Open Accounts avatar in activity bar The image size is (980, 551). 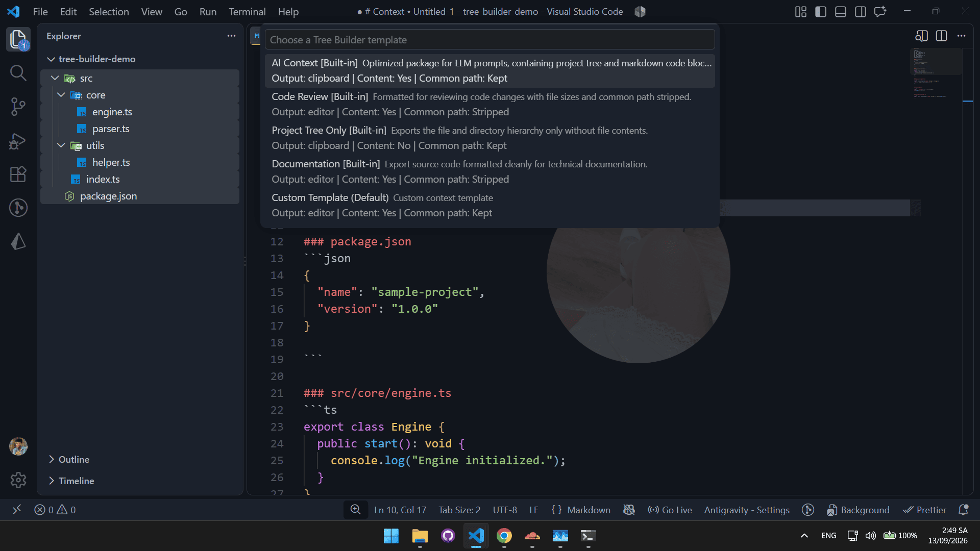[18, 446]
